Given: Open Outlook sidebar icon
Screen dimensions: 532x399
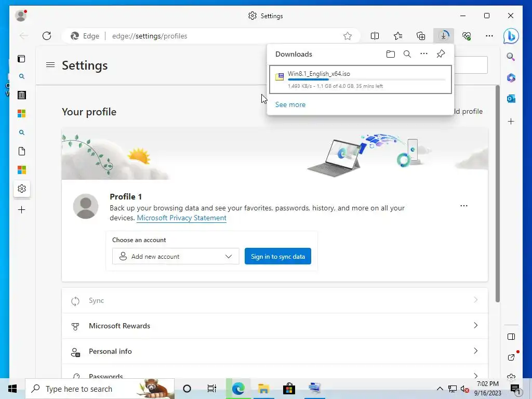Looking at the screenshot, I should [x=511, y=99].
